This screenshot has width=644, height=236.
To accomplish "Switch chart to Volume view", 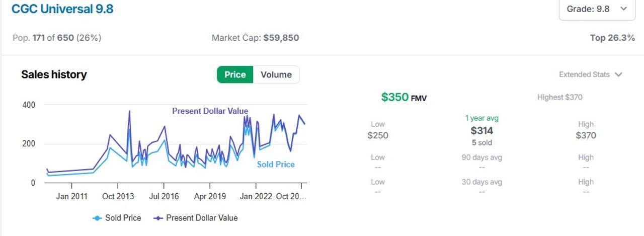I will coord(276,74).
